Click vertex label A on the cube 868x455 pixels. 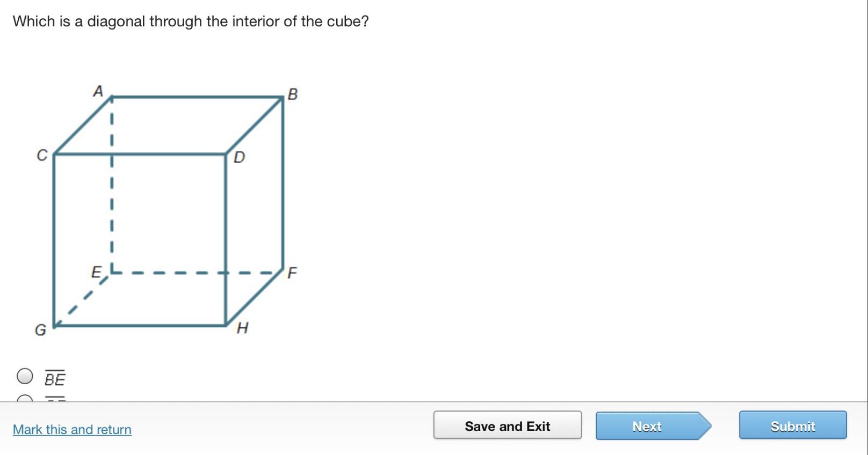[98, 91]
